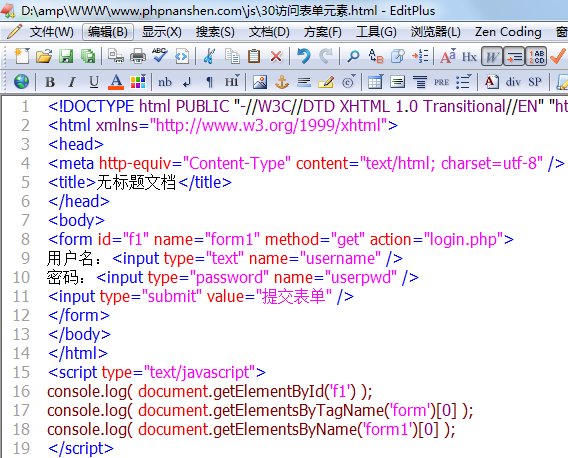Insert a form element icon

click(x=398, y=82)
